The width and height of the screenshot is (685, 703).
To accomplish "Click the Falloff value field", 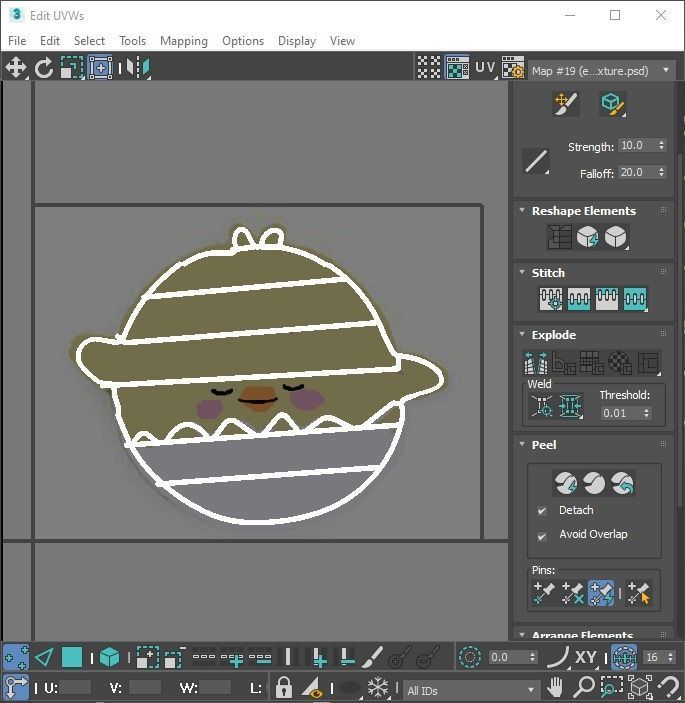I will (x=637, y=172).
